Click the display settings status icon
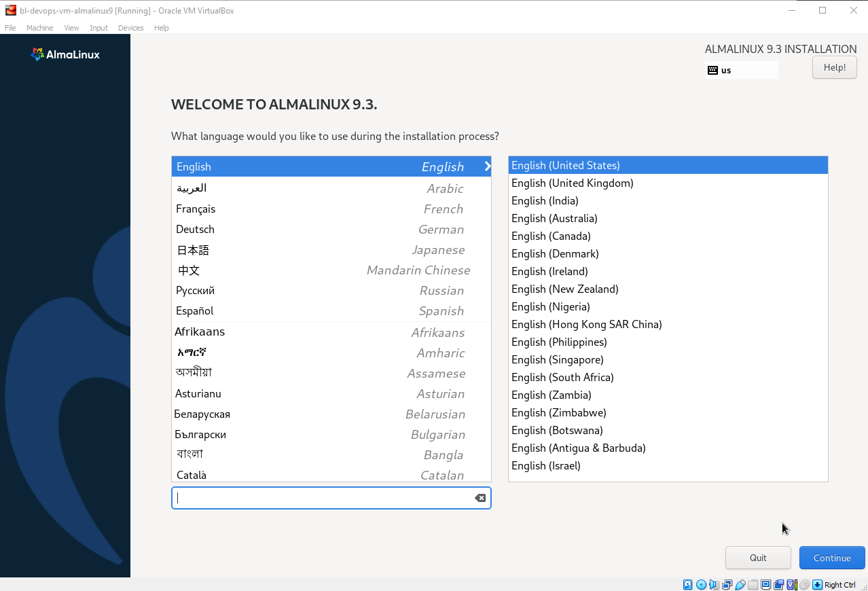The image size is (868, 591). tap(765, 585)
